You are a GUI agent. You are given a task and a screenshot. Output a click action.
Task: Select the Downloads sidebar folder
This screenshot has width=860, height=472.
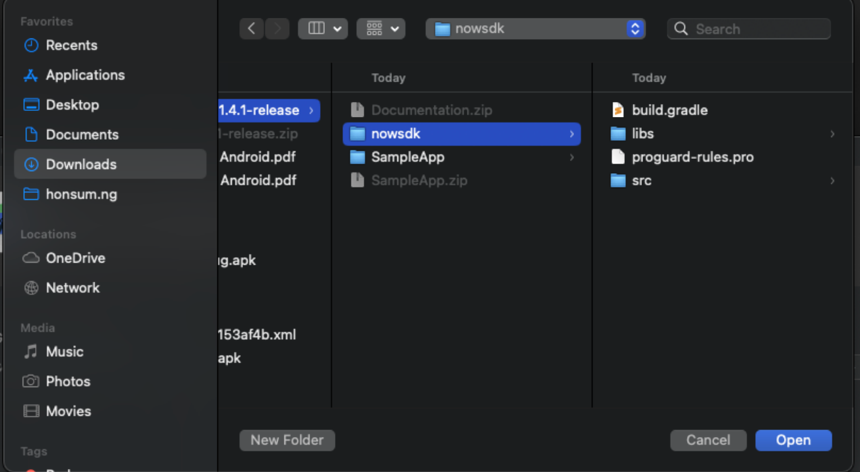(x=110, y=164)
